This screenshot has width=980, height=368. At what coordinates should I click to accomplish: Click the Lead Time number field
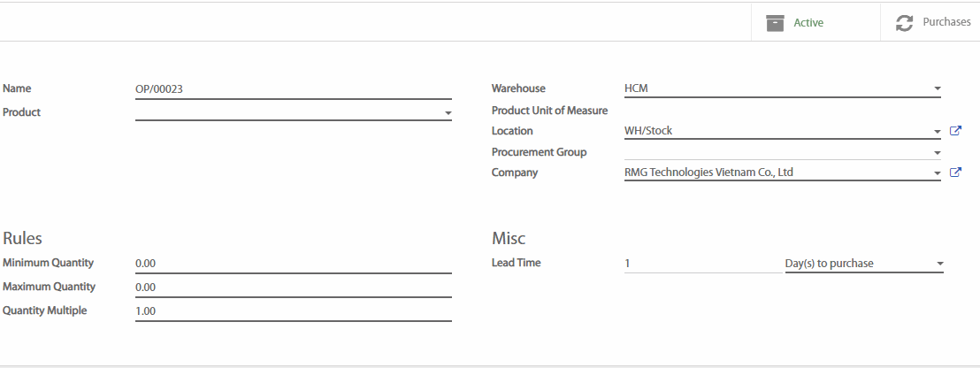click(x=701, y=264)
